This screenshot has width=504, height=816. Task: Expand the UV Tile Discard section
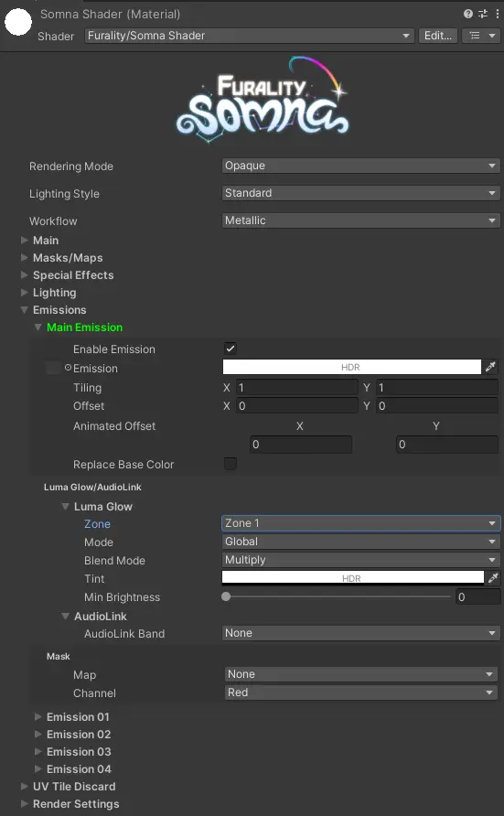tap(24, 787)
